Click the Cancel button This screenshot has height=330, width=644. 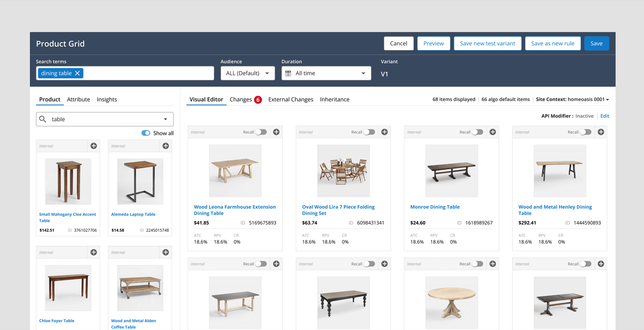(398, 43)
